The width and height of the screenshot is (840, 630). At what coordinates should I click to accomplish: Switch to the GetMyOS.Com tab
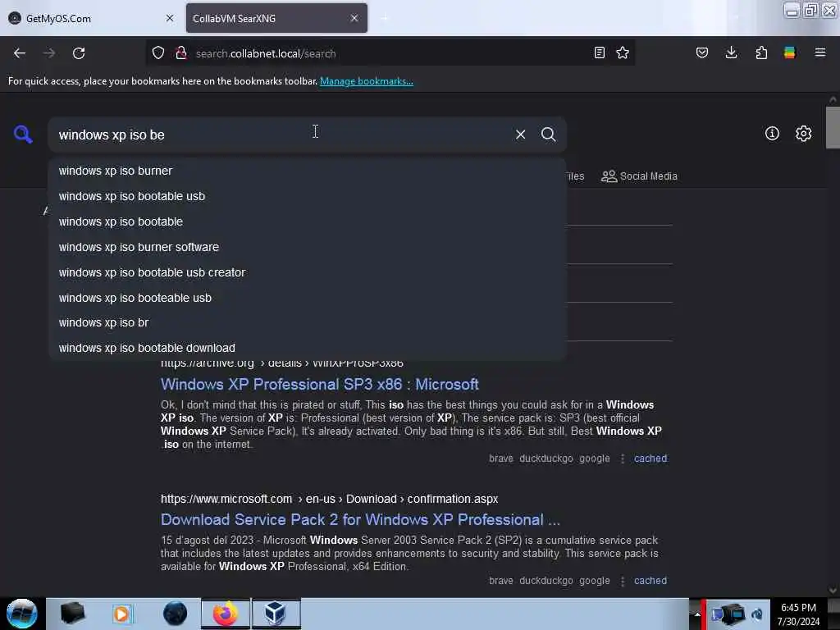(x=91, y=18)
